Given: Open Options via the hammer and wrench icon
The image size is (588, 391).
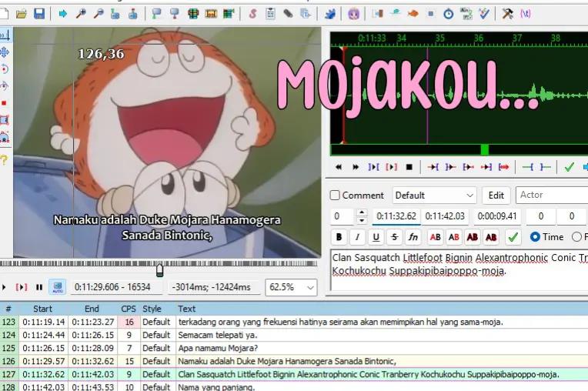Looking at the screenshot, I should click(x=507, y=15).
